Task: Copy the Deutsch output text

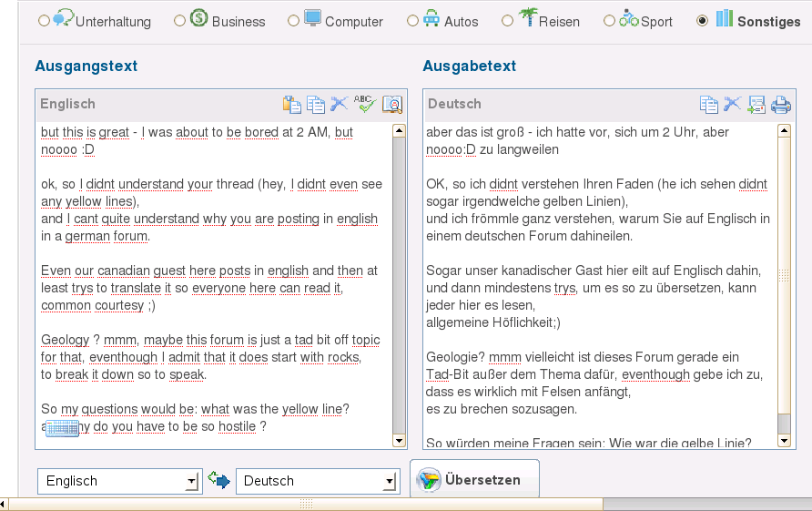Action: coord(709,104)
